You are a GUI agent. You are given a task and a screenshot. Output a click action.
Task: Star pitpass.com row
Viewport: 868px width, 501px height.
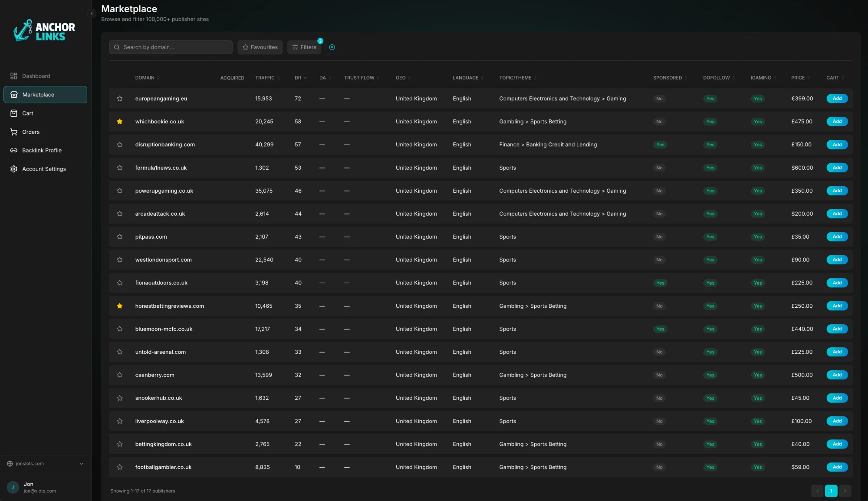point(120,237)
